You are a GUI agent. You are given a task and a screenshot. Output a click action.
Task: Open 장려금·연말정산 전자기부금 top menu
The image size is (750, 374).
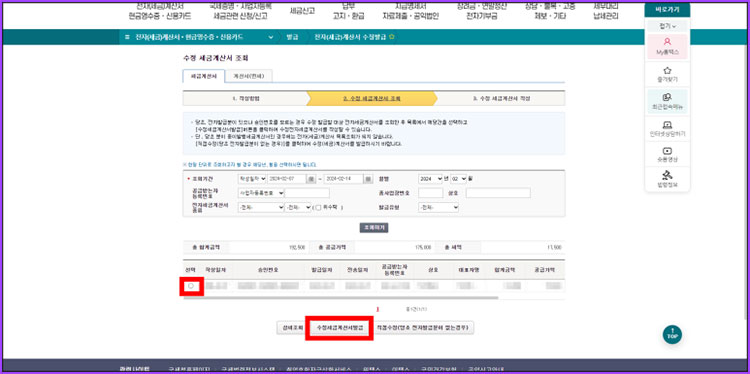click(x=482, y=11)
